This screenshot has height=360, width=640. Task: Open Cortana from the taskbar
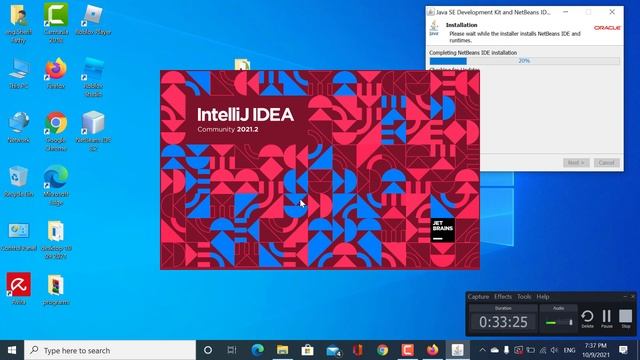pos(208,350)
